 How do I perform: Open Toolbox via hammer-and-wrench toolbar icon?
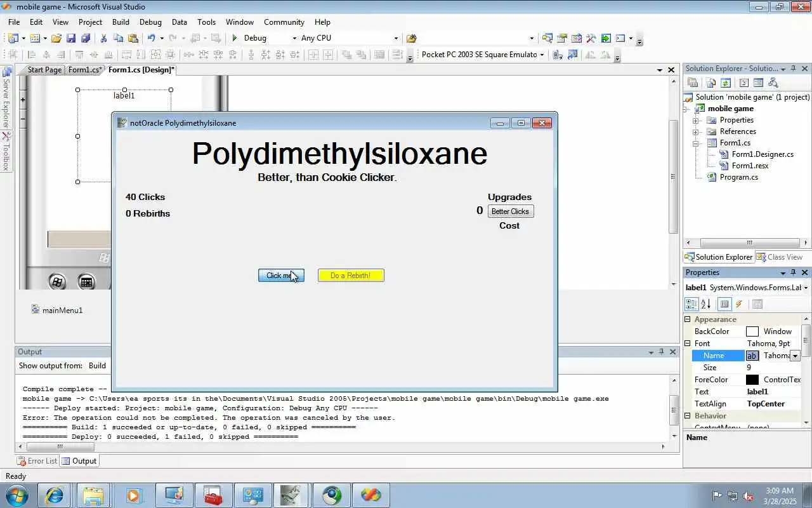point(591,38)
